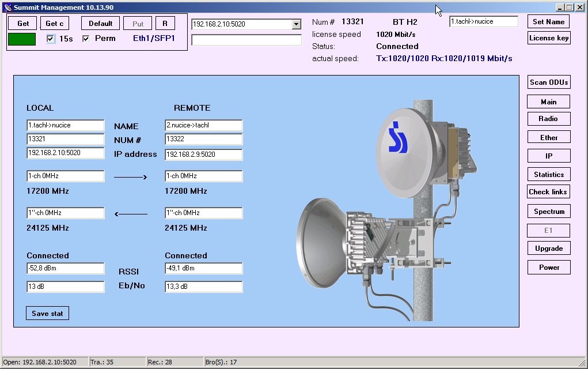Click the Check links button
The height and width of the screenshot is (369, 588).
(x=548, y=192)
